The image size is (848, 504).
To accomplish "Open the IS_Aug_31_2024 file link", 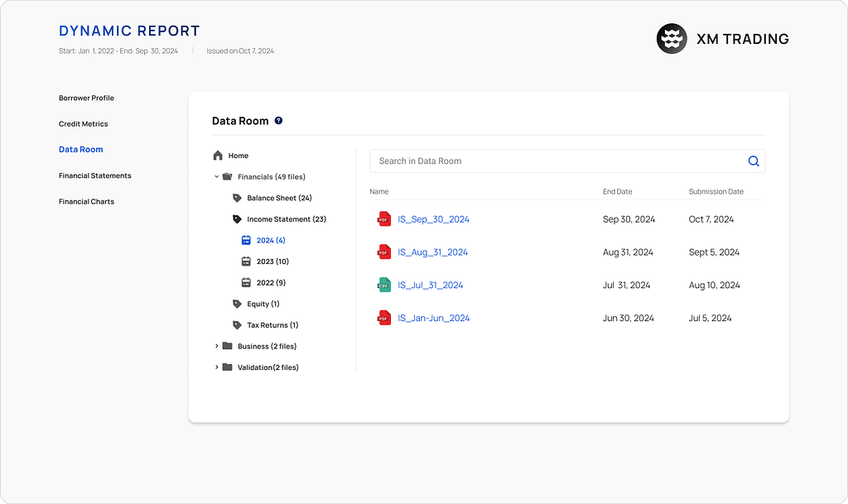I will click(432, 252).
